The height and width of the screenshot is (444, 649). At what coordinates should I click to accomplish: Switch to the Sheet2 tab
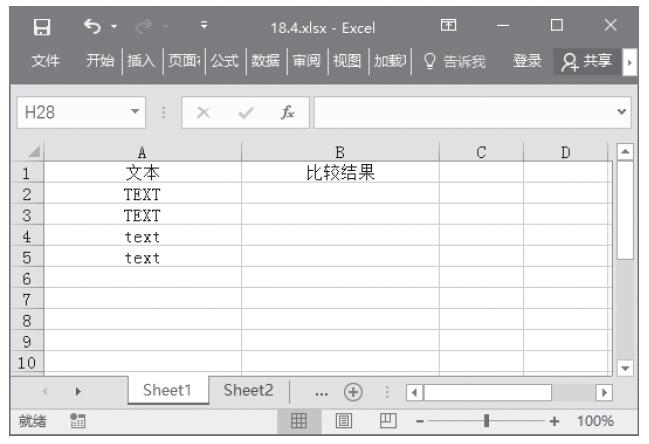pyautogui.click(x=248, y=391)
